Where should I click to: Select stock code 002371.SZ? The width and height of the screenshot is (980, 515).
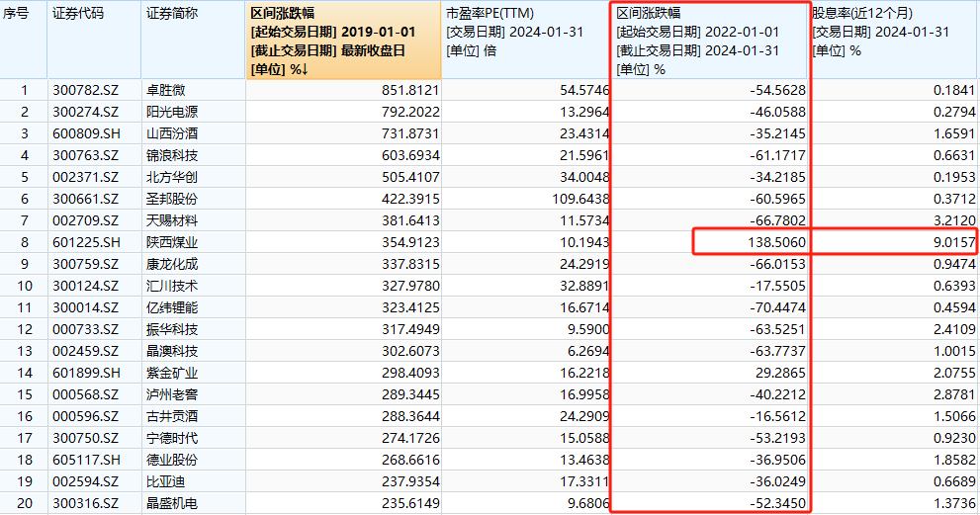[86, 177]
